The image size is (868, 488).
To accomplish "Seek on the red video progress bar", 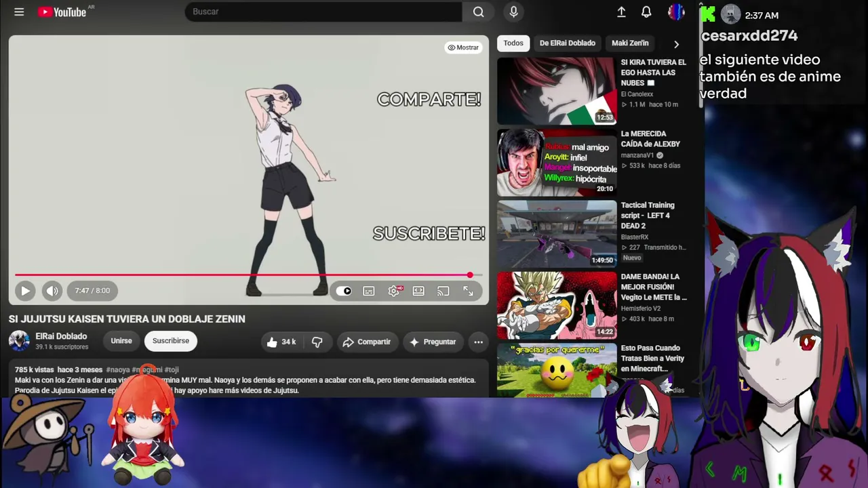I will click(x=248, y=275).
